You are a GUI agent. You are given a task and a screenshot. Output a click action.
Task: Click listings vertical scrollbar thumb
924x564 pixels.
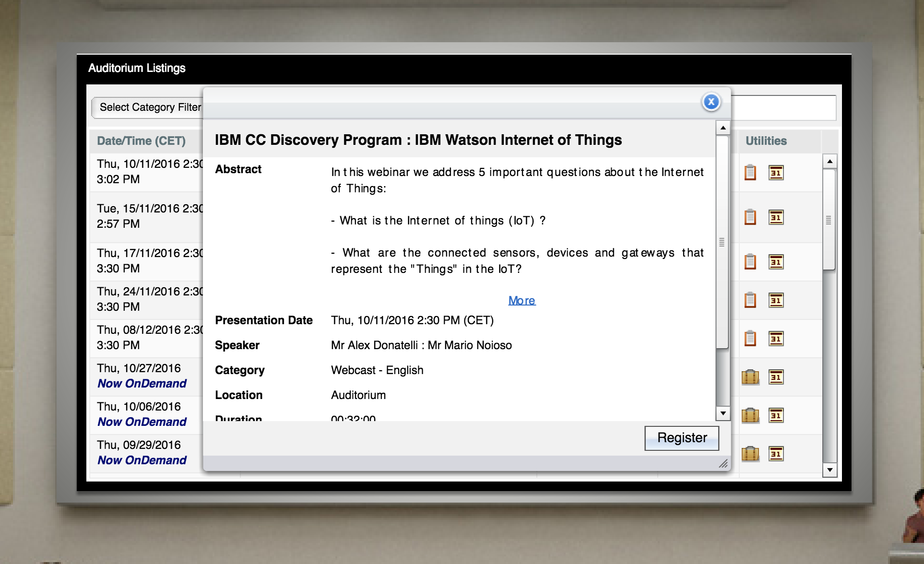pos(829,220)
